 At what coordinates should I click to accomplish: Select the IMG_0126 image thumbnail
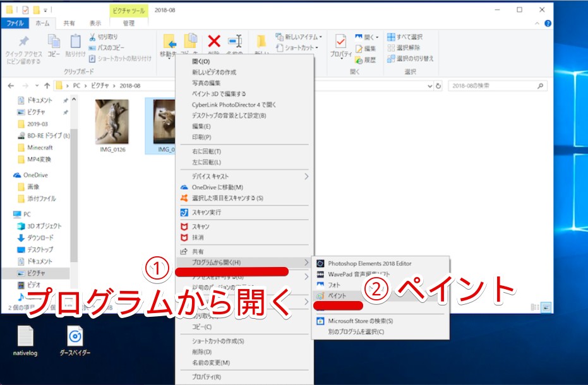112,122
